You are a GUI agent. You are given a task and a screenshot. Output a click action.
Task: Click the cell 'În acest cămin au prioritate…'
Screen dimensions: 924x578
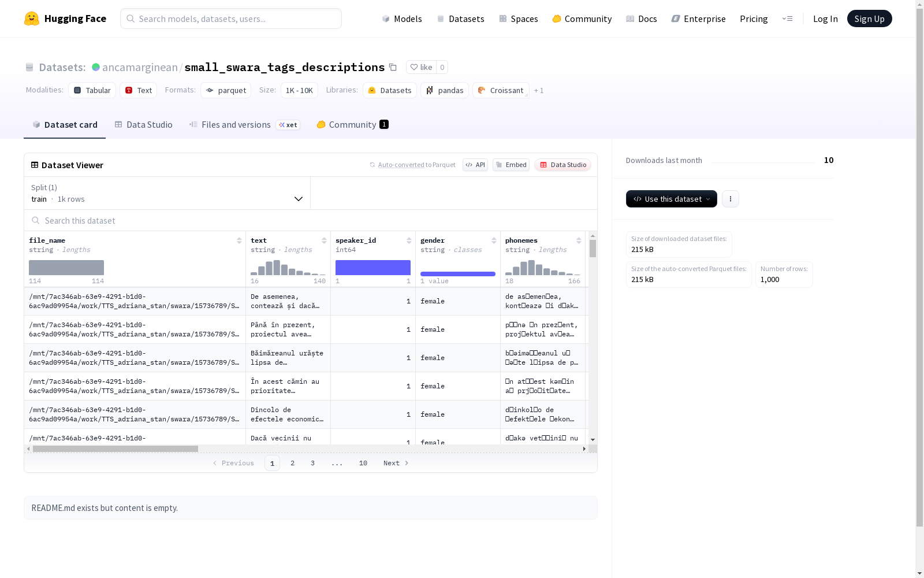pyautogui.click(x=288, y=386)
